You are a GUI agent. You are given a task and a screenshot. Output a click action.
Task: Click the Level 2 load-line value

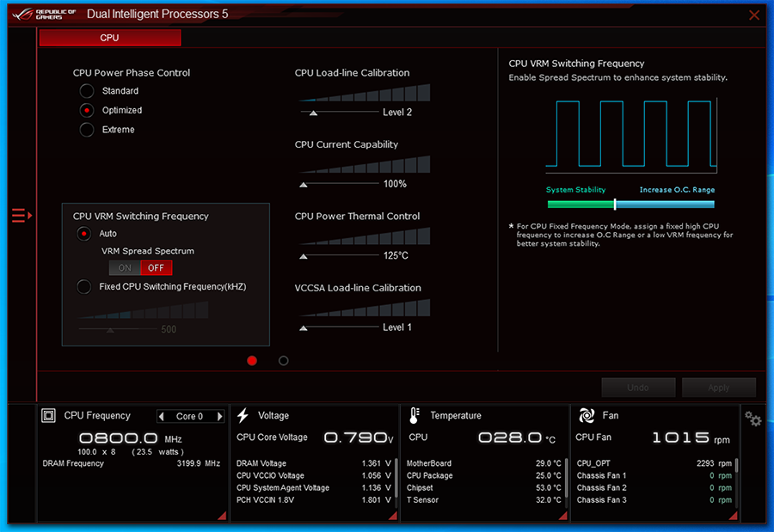[x=397, y=113]
